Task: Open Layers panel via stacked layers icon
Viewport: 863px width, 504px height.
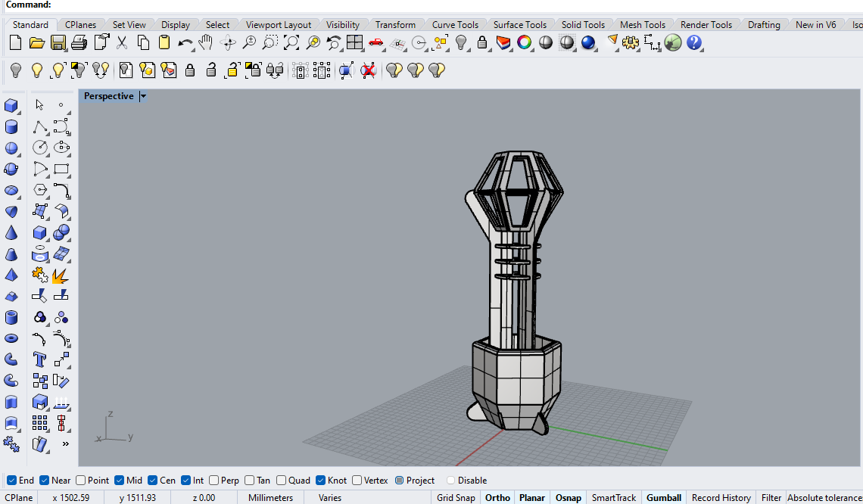Action: coord(503,42)
